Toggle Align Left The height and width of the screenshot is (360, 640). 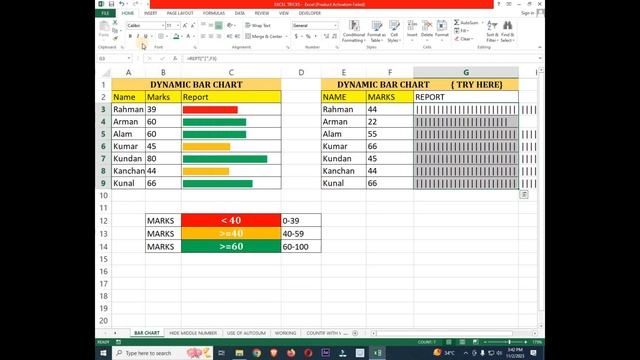coord(203,36)
